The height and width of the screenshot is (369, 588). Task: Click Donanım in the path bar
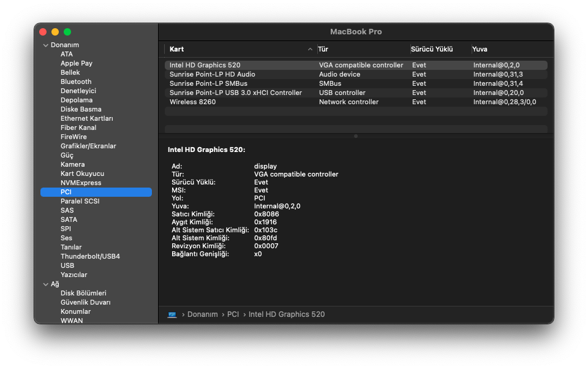pyautogui.click(x=202, y=314)
